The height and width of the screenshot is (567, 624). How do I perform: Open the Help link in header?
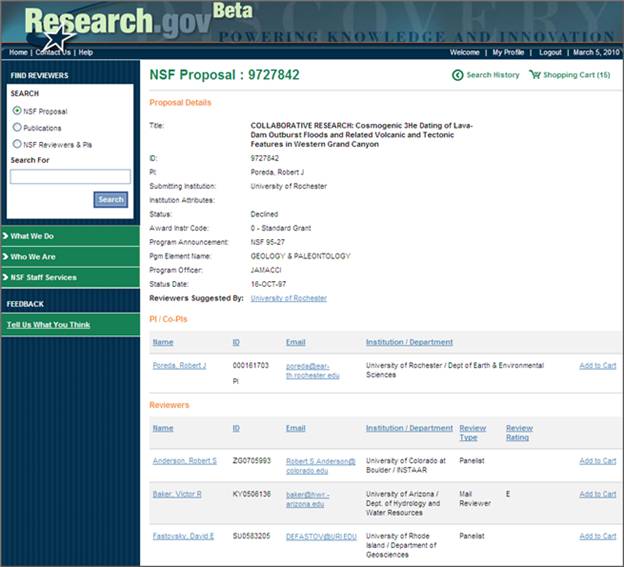tap(86, 52)
